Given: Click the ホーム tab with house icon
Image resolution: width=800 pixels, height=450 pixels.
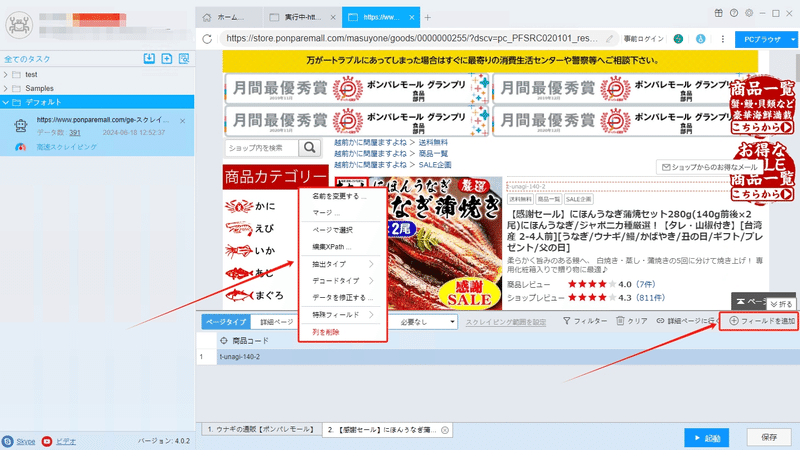Looking at the screenshot, I should 229,17.
